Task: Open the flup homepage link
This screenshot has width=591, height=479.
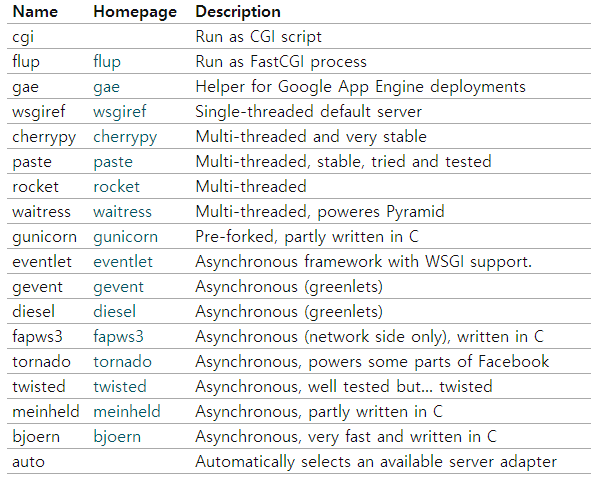Action: (107, 62)
